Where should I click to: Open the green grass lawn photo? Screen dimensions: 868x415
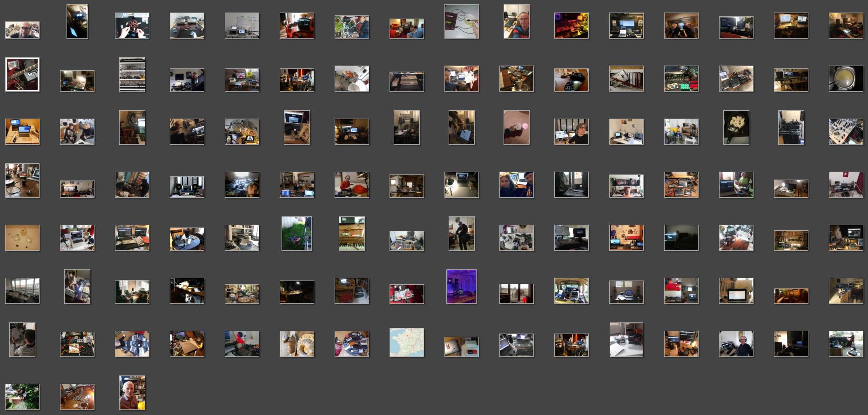[296, 234]
